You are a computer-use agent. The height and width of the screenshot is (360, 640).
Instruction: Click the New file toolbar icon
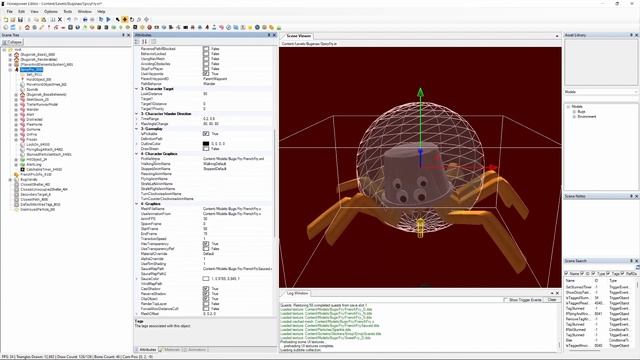coord(6,20)
